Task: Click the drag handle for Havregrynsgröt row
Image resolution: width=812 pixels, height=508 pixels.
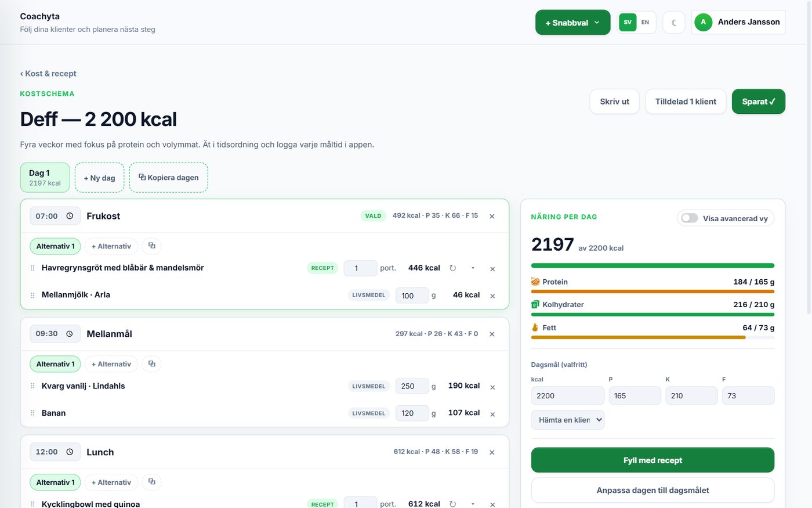Action: (x=32, y=268)
